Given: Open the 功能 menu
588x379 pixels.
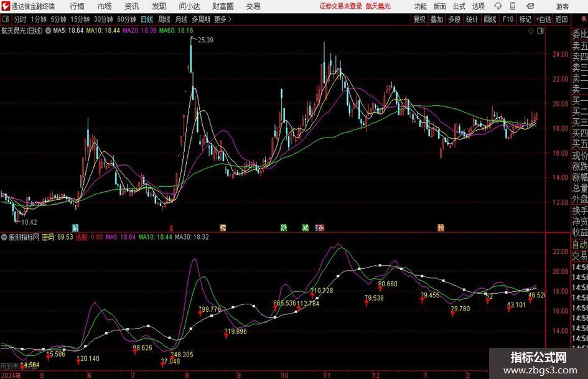Looking at the screenshot, I should point(421,6).
